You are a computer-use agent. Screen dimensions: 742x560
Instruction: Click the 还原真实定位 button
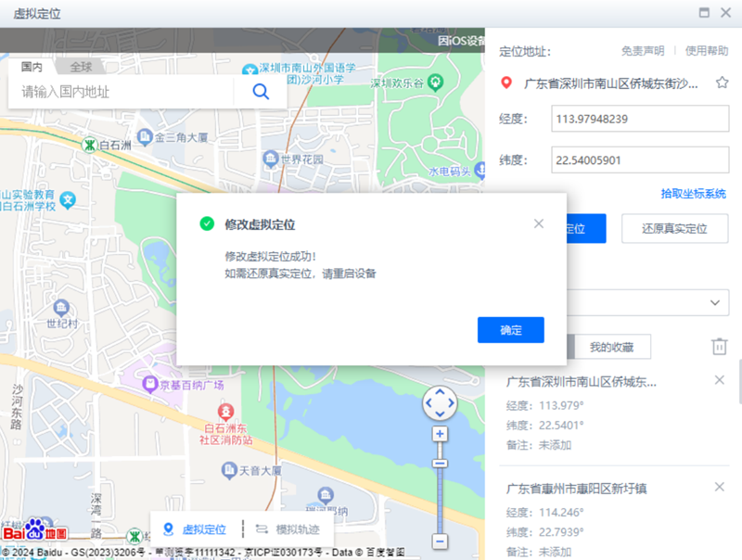[x=674, y=227]
